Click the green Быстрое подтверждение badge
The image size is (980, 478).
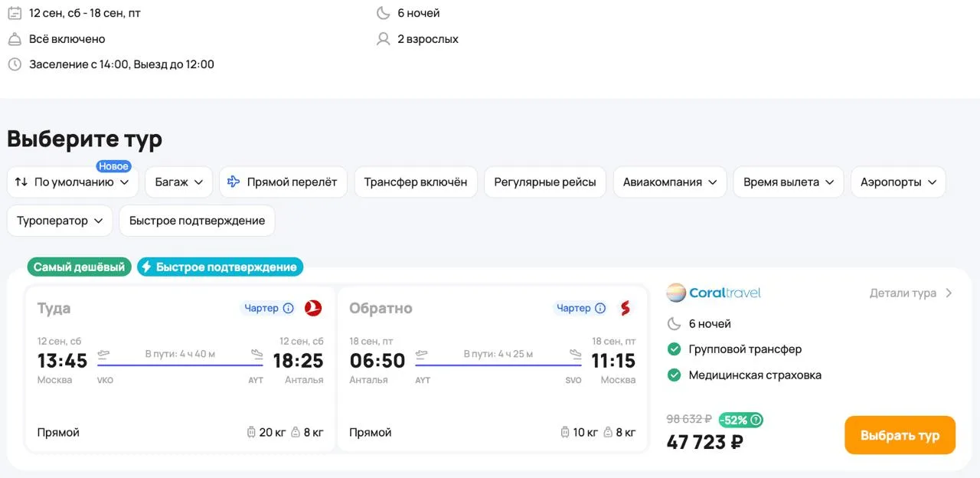pos(220,267)
